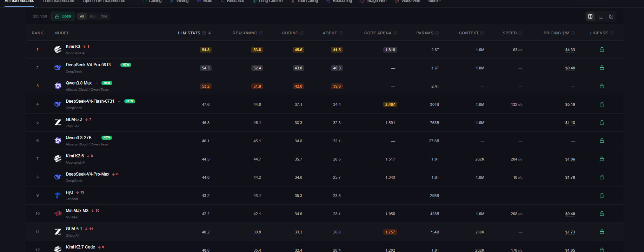This screenshot has height=252, width=644.
Task: Click the 205/356 model count label
Action: (x=40, y=16)
